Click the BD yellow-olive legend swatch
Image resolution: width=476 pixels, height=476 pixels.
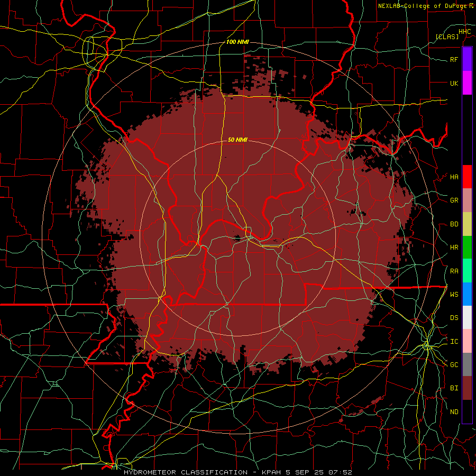[x=467, y=224]
